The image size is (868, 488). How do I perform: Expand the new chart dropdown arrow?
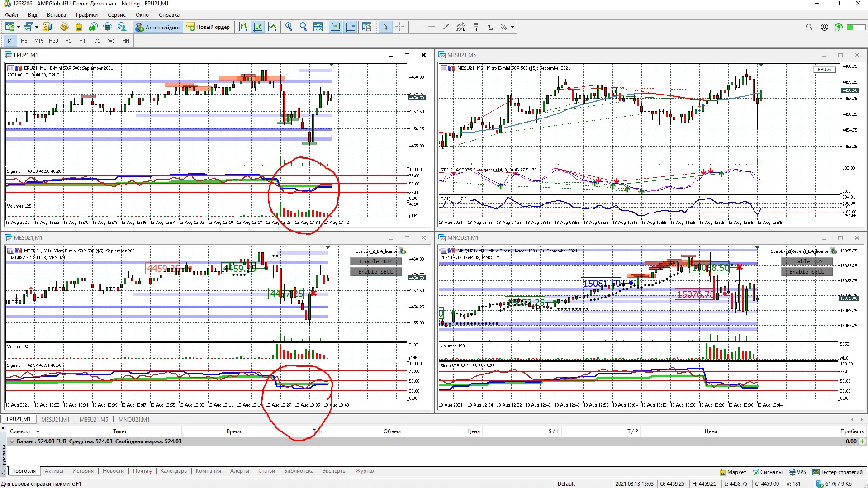click(18, 27)
